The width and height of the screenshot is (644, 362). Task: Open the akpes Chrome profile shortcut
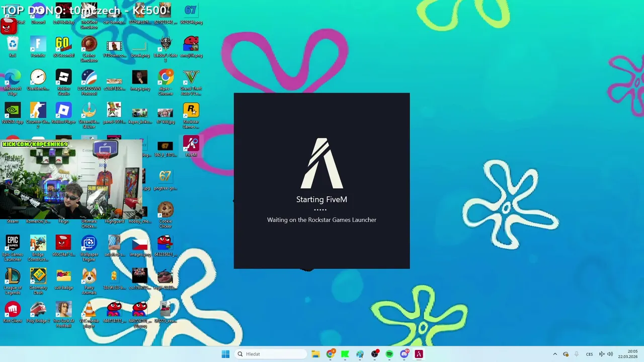pyautogui.click(x=166, y=82)
